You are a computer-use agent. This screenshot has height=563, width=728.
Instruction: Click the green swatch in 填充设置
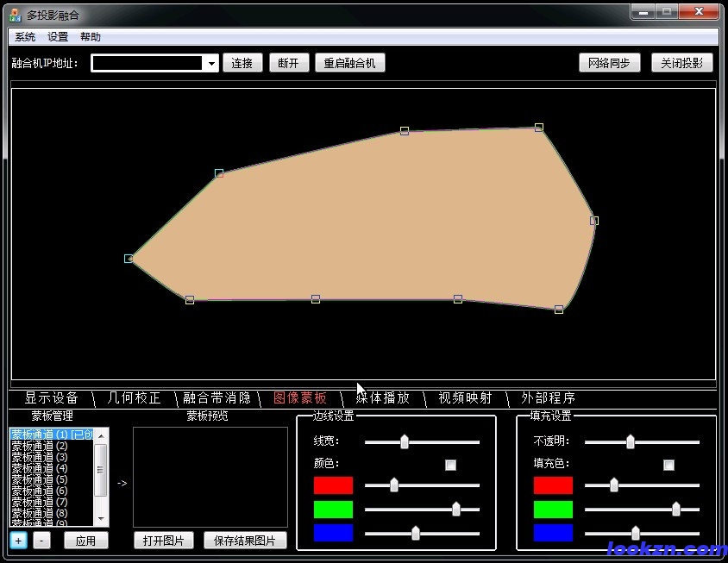[553, 510]
